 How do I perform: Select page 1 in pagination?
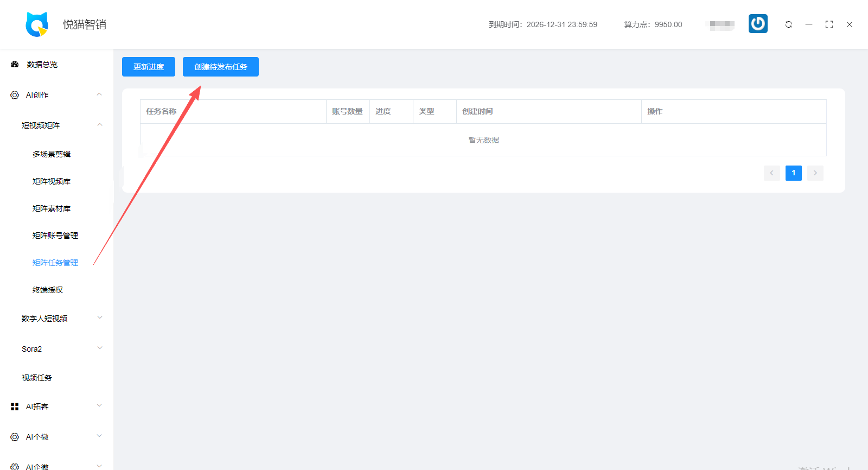793,173
